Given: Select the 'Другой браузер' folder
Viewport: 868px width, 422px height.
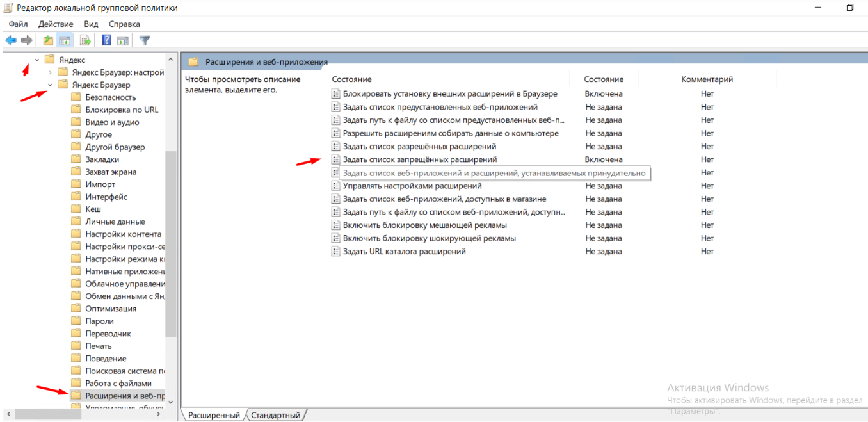Looking at the screenshot, I should tap(115, 147).
